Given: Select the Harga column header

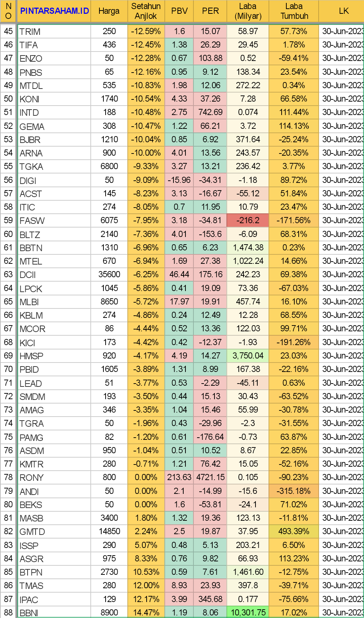Looking at the screenshot, I should point(109,11).
